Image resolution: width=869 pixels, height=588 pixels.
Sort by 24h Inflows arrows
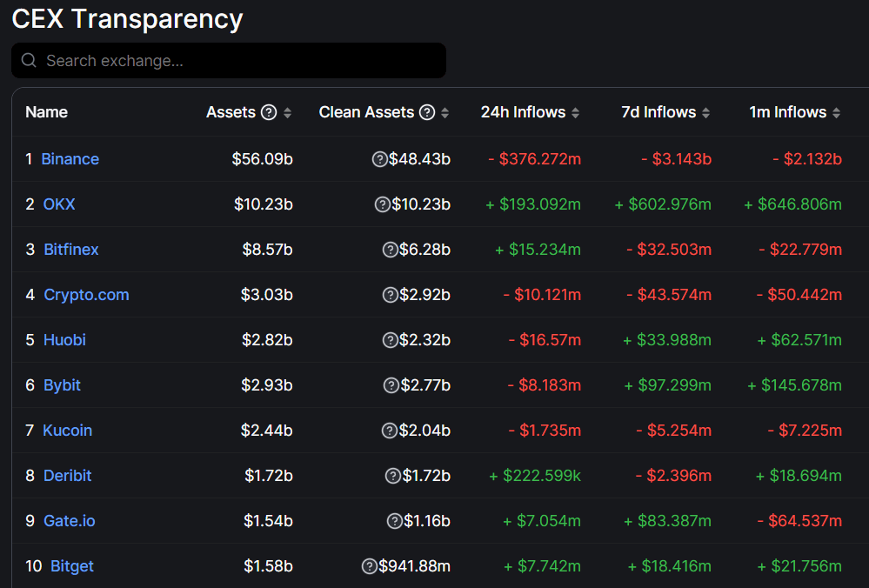(575, 113)
